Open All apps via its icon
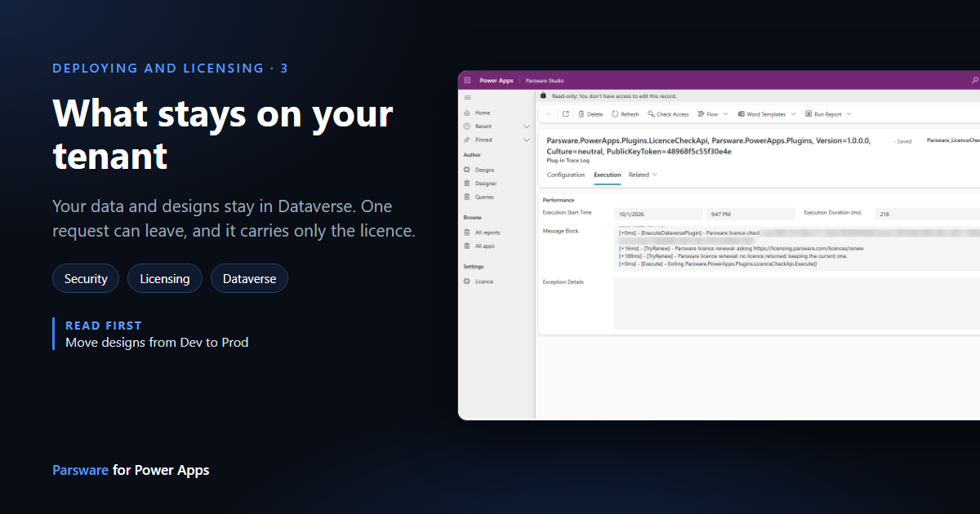 click(x=466, y=246)
